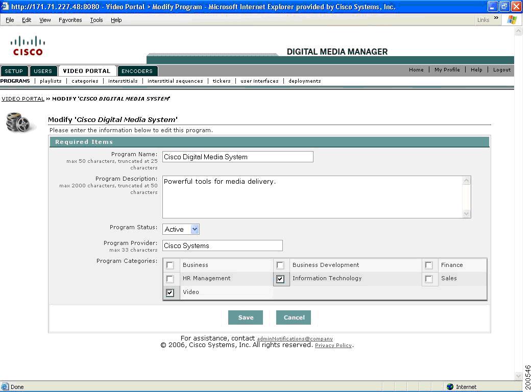Click the description box scroll-down arrow
This screenshot has height=392, width=532.
pos(466,214)
